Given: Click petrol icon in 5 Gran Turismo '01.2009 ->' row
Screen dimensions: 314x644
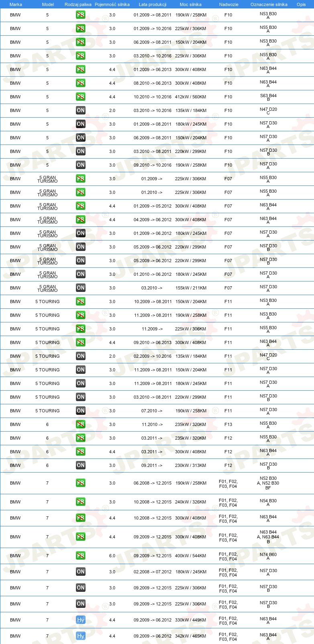Looking at the screenshot, I should (x=81, y=179).
